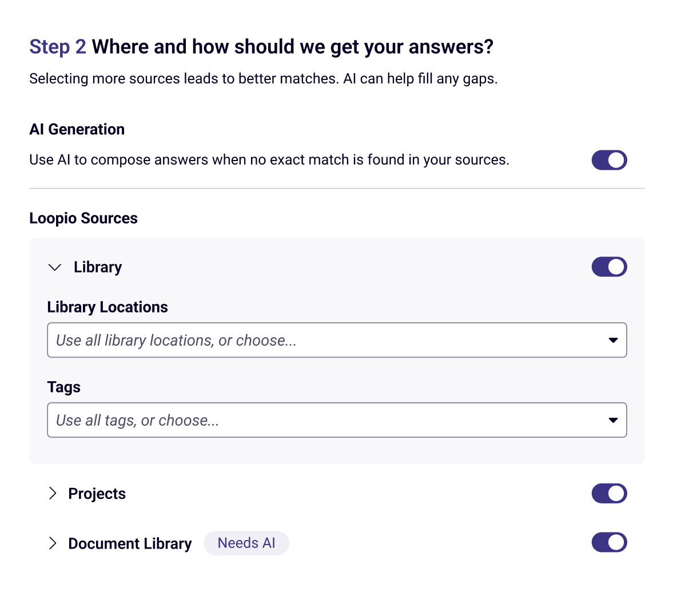Click the Loopio Sources heading
Viewport: 677px width, 616px height.
(83, 218)
